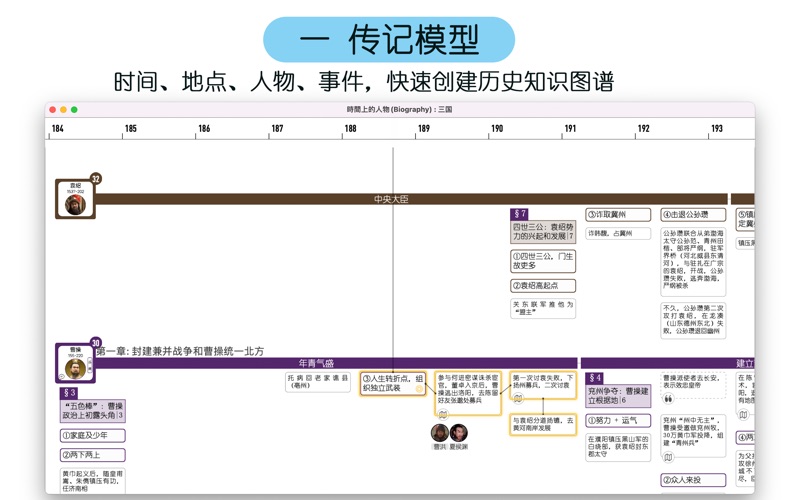The width and height of the screenshot is (800, 500).
Task: Click note 不久,公孙瓒第二次攻打袁绍
Action: [693, 320]
